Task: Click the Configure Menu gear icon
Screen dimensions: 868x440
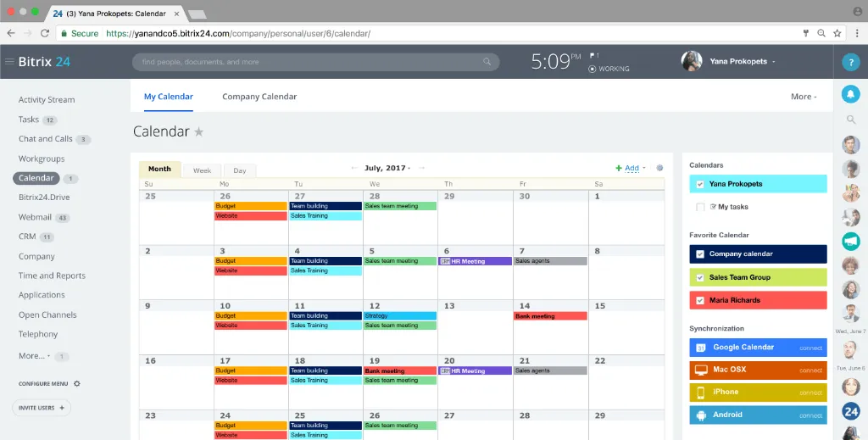Action: pos(77,383)
